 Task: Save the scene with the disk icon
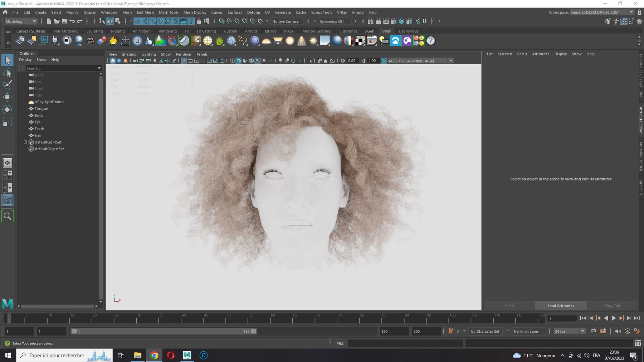click(64, 21)
